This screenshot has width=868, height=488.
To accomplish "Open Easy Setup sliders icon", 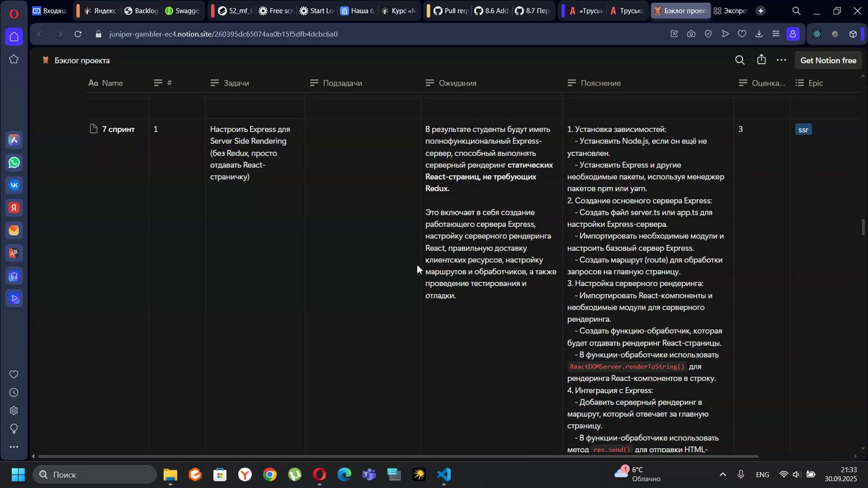I will pyautogui.click(x=776, y=34).
